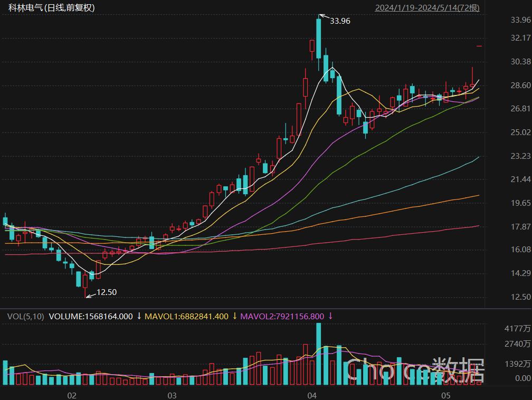
Task: Click the MAVOL2:7921156.800 value
Action: click(x=282, y=317)
